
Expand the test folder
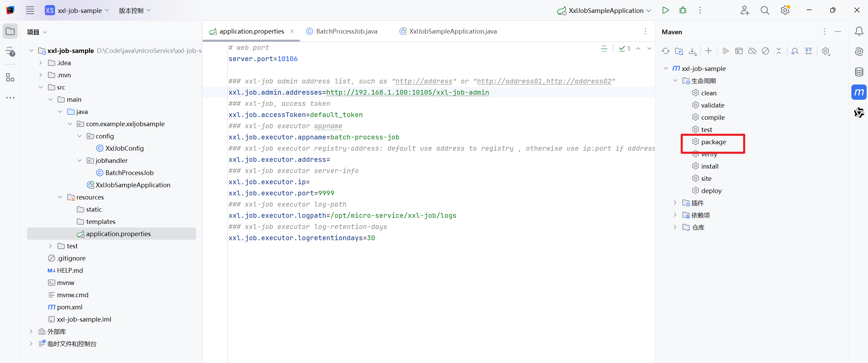point(50,246)
